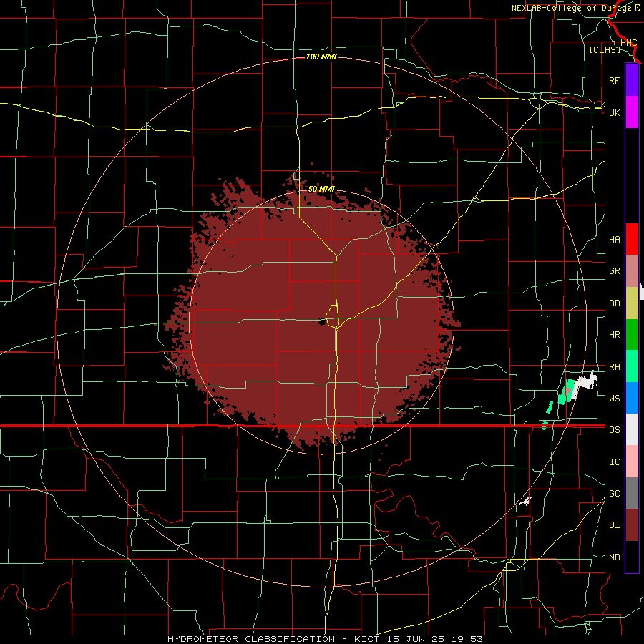Click the HYDROMETEOR CLASSIFICATION title text
The height and width of the screenshot is (644, 644).
pos(251,639)
